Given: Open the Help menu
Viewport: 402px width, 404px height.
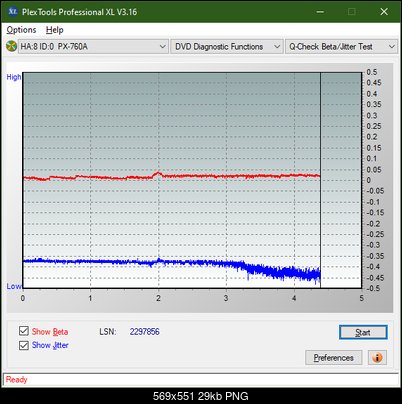Looking at the screenshot, I should (55, 30).
